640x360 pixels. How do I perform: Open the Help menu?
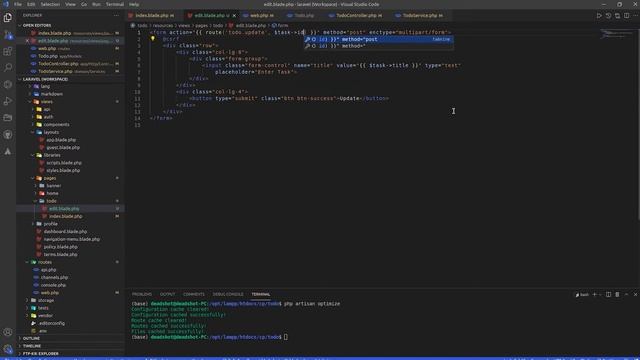[x=134, y=4]
